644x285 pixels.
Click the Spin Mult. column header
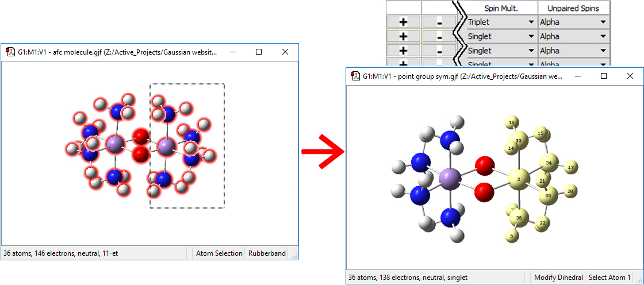coord(501,7)
